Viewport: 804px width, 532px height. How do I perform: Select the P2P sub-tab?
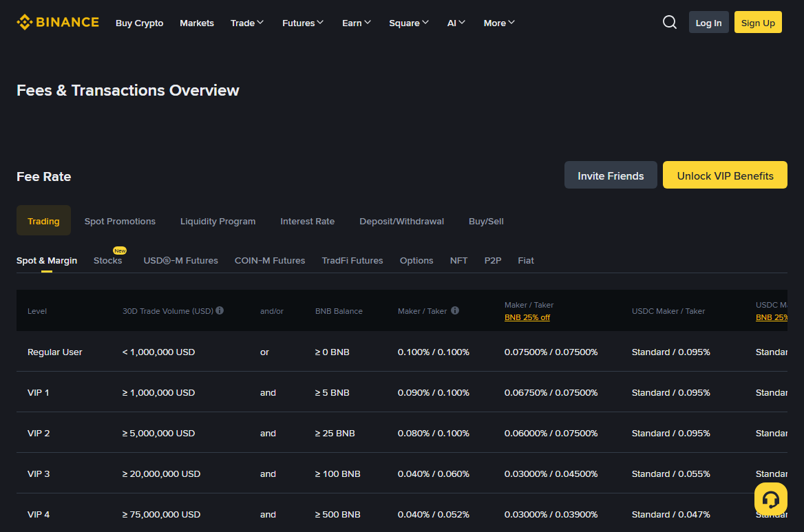point(493,260)
